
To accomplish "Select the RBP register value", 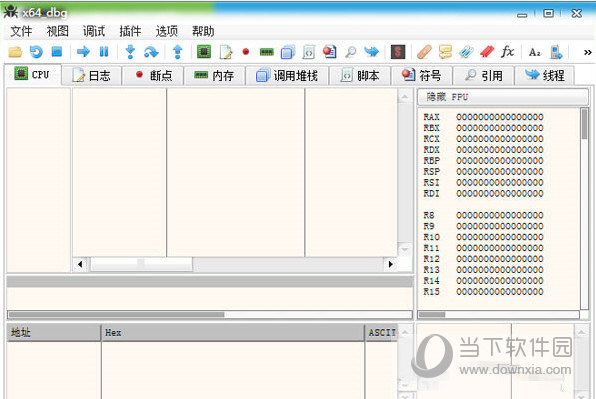I will pos(500,161).
